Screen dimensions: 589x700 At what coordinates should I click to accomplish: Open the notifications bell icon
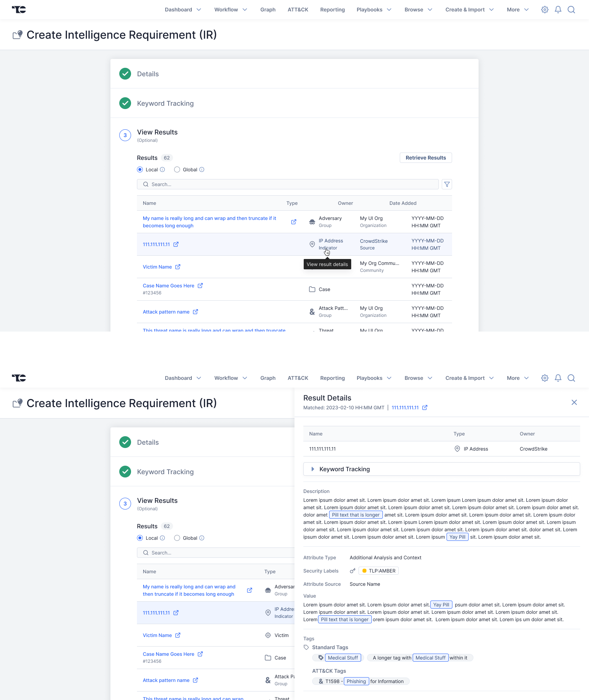pos(558,10)
